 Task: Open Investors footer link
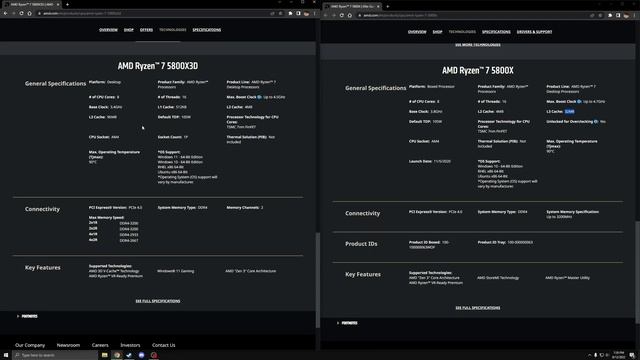click(x=130, y=345)
